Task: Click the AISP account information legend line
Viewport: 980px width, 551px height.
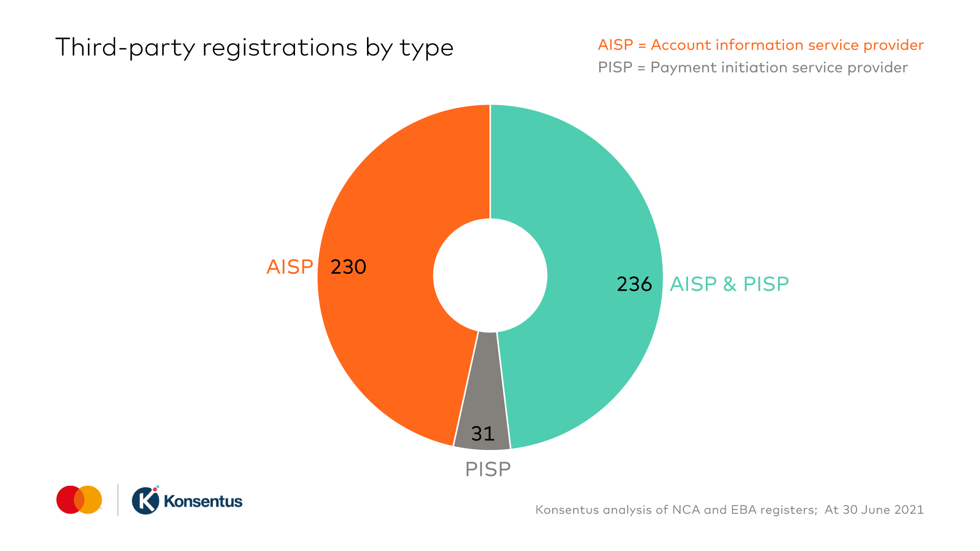Action: (761, 45)
